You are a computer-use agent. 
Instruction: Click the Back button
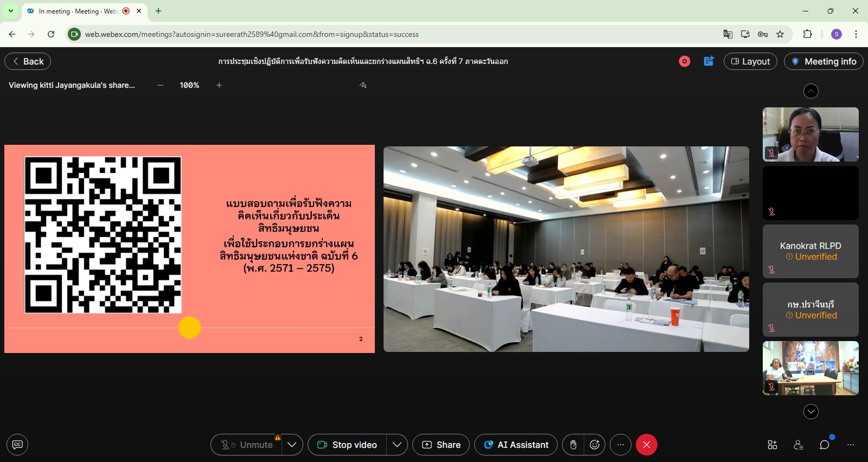[x=28, y=61]
